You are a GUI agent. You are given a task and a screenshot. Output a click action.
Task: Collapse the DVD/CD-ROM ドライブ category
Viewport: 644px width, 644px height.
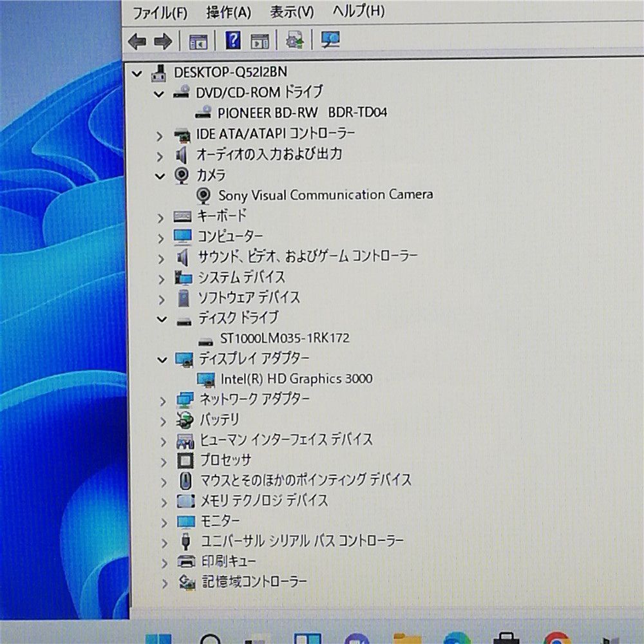click(158, 94)
